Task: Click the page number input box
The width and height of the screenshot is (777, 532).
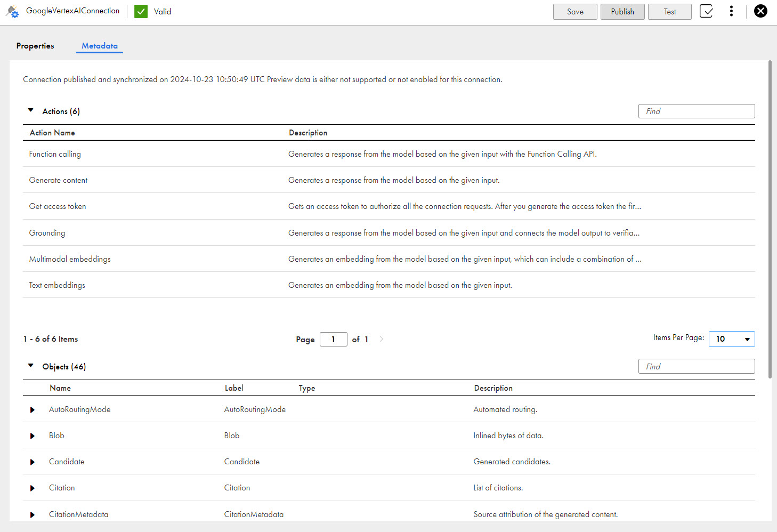Action: (x=334, y=339)
